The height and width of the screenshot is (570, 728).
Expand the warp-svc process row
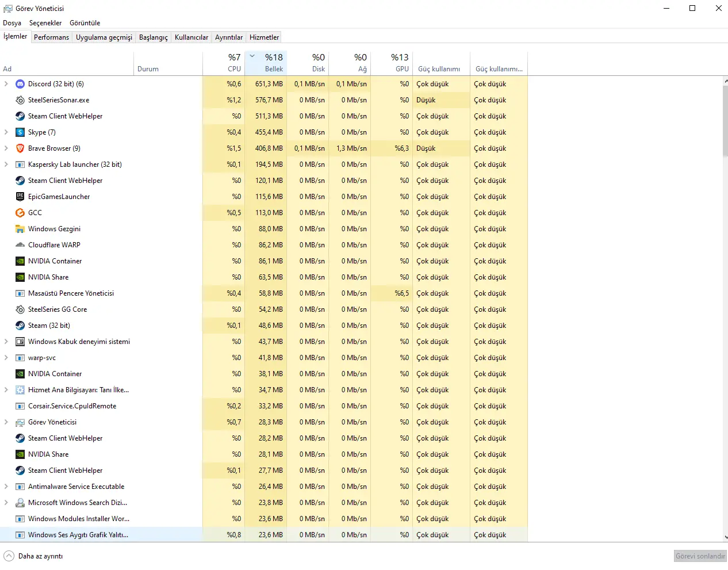coord(6,358)
